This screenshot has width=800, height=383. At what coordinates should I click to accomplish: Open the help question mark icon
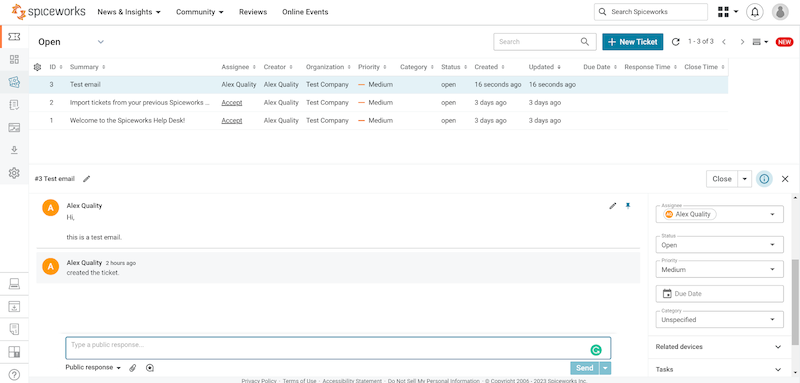pyautogui.click(x=14, y=374)
